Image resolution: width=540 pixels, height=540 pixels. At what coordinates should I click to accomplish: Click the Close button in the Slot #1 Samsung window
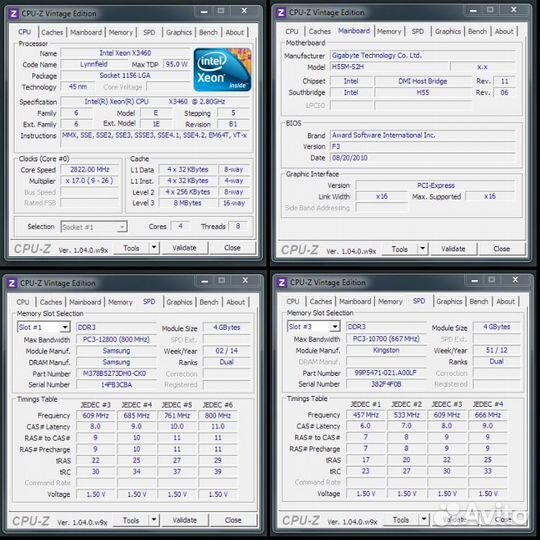coord(233,520)
